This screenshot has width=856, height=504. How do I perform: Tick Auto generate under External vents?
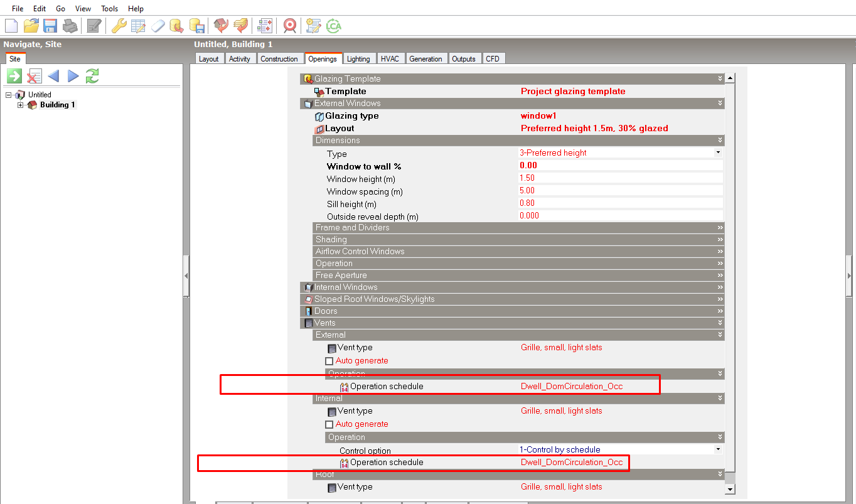pos(329,361)
